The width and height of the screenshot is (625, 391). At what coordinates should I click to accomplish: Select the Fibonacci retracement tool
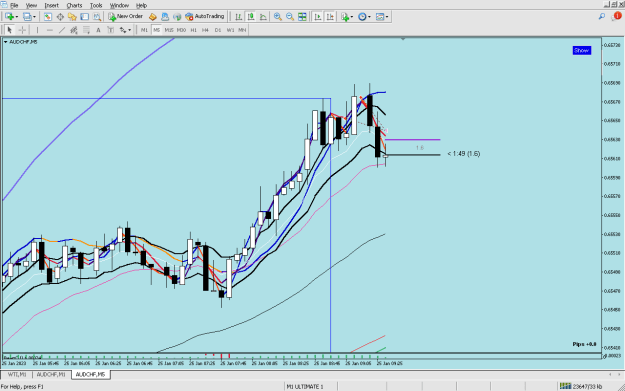tap(86, 30)
